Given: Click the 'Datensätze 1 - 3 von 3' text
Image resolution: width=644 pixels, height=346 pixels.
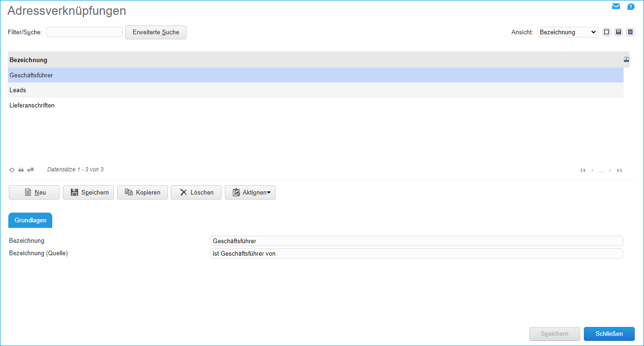Looking at the screenshot, I should click(75, 170).
